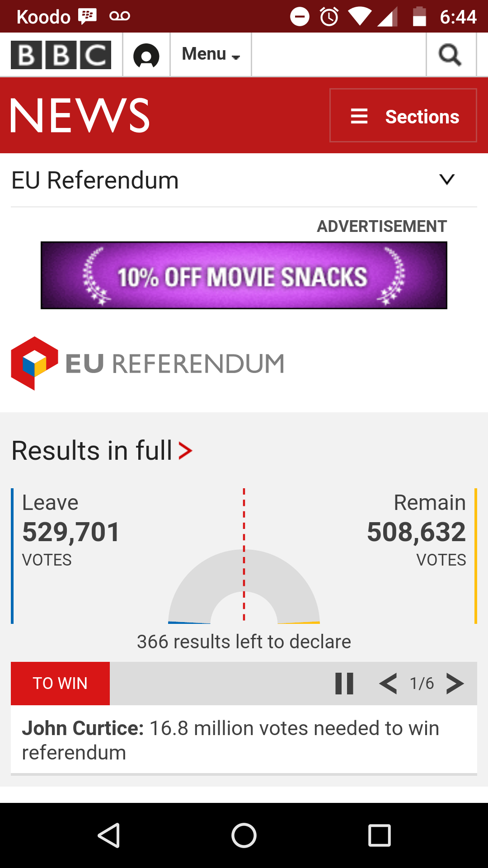Show the previous ticker headline
This screenshot has height=868, width=488.
[389, 683]
